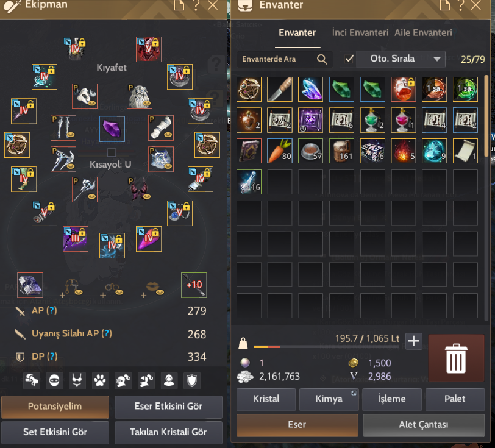Focus the Envanterde Ara search field
Screen dimensions: 495x448
coord(278,59)
